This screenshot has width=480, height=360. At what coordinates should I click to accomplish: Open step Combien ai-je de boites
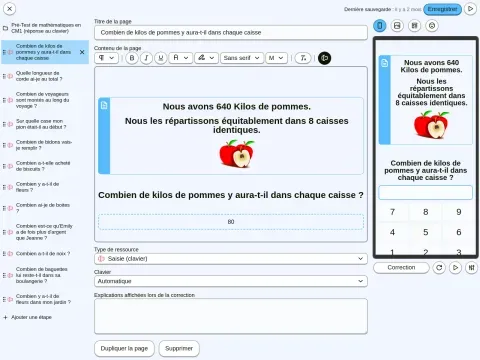(45, 208)
